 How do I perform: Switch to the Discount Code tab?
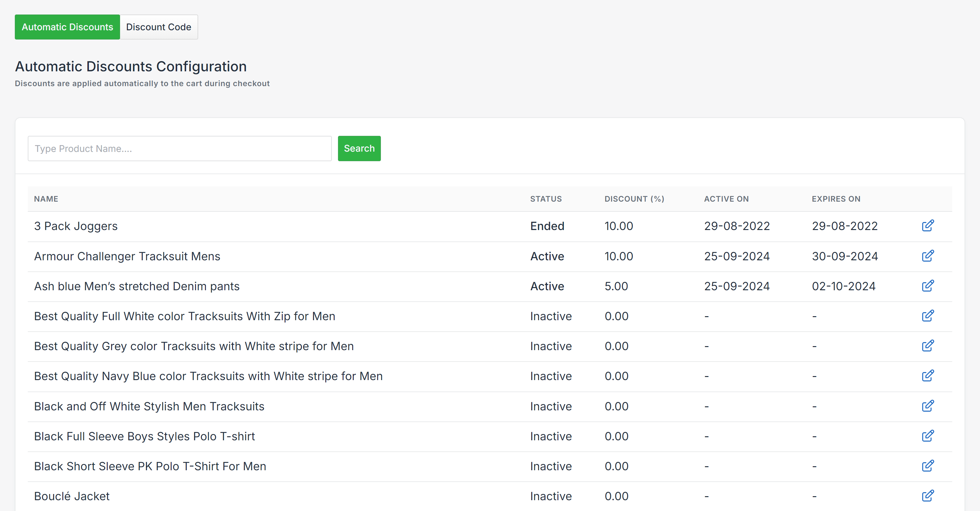(x=159, y=27)
